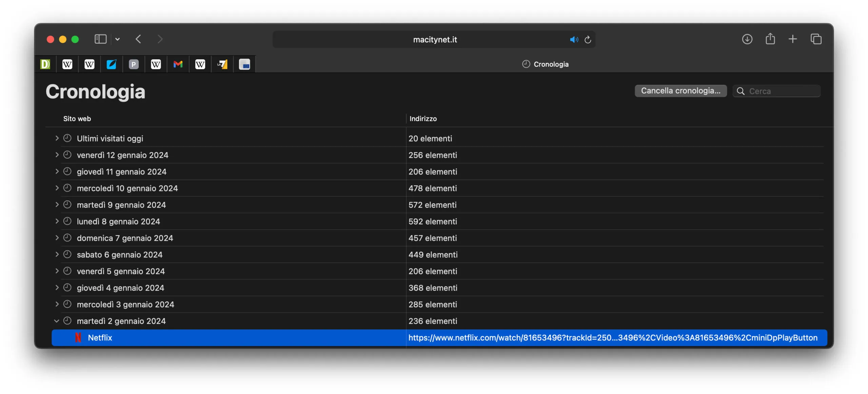Toggle the sidebar panel icon
This screenshot has width=868, height=394.
tap(100, 39)
